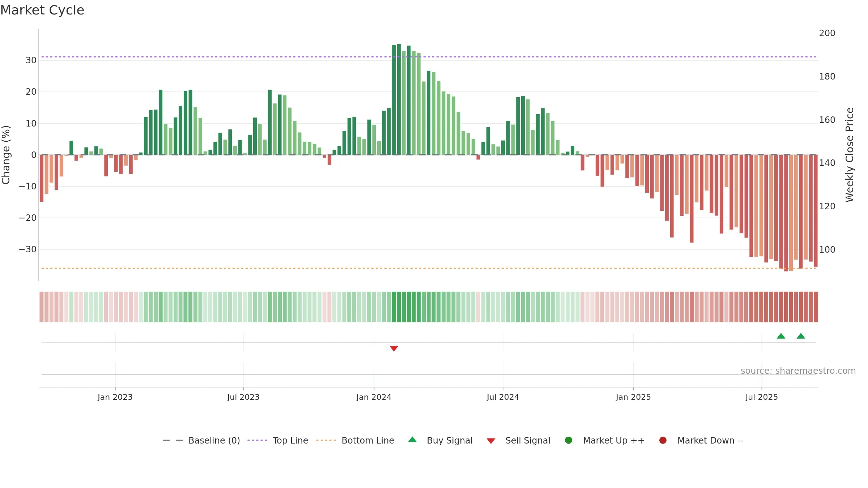
Task: Click the Jul 2025 axis label
Action: [762, 397]
